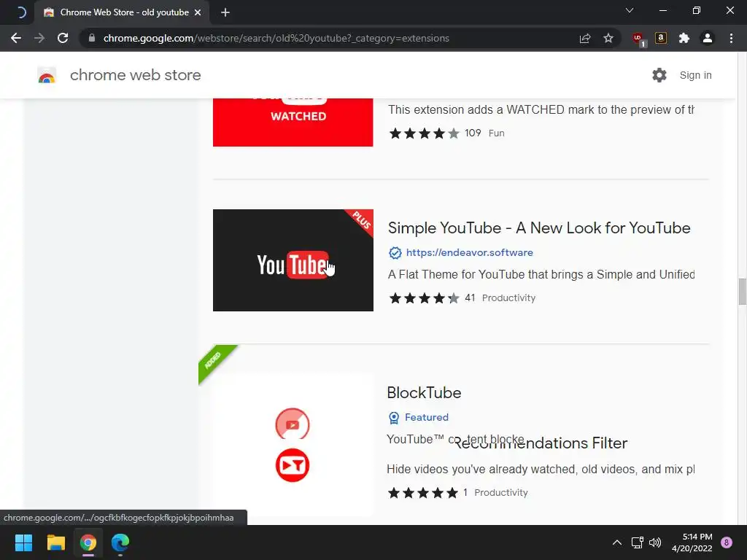Open the BlockTube extension title

pos(424,393)
